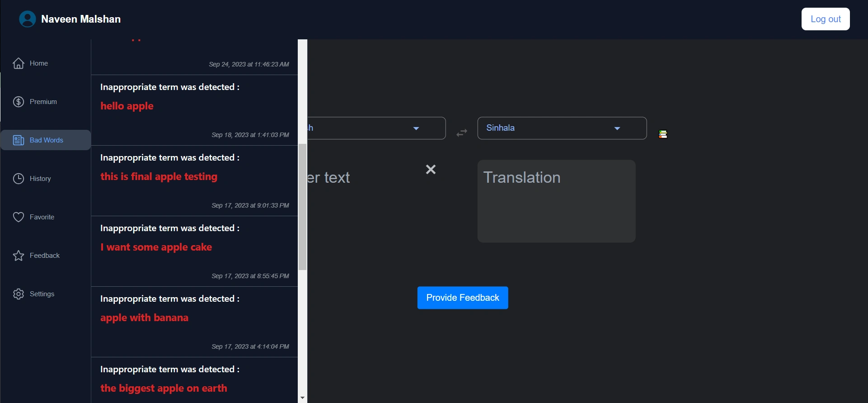Clear the text with the X icon
The image size is (868, 403).
[431, 169]
